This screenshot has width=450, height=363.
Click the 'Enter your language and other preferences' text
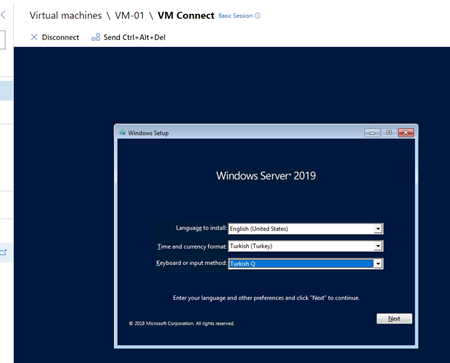[x=266, y=298]
